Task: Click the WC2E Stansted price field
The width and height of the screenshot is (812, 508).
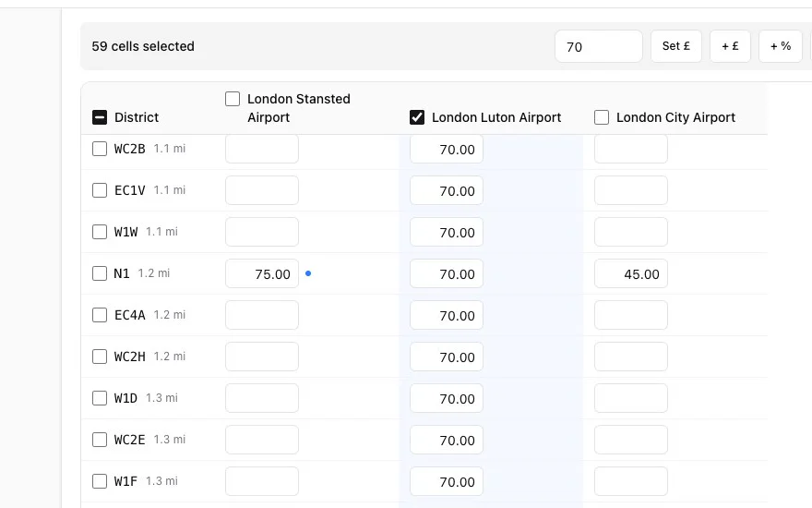Action: [262, 439]
